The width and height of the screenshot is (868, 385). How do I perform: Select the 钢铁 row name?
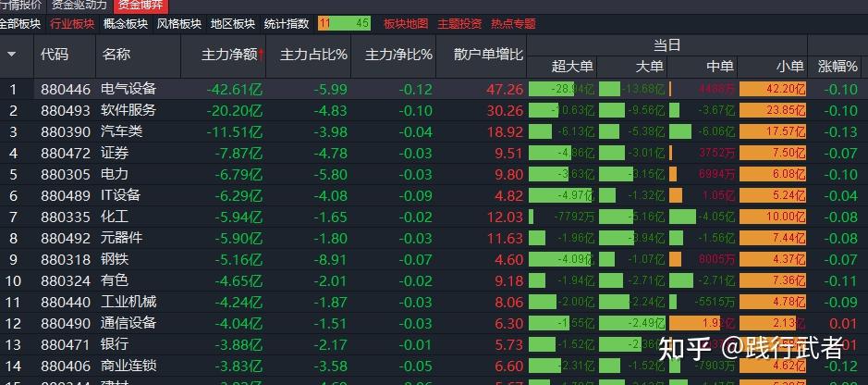(115, 259)
